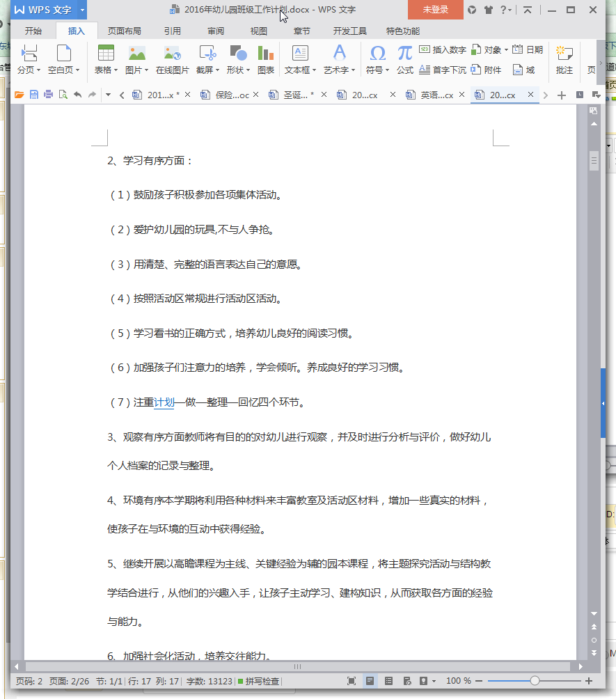Click the save icon in quick toolbar
Image resolution: width=616 pixels, height=699 pixels.
point(34,95)
